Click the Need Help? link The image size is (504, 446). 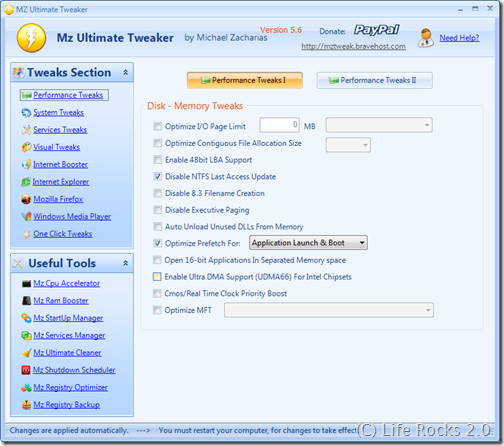(x=459, y=38)
